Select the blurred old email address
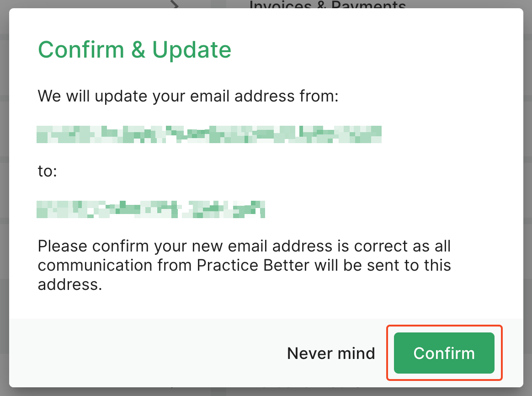The image size is (532, 396). (x=209, y=134)
